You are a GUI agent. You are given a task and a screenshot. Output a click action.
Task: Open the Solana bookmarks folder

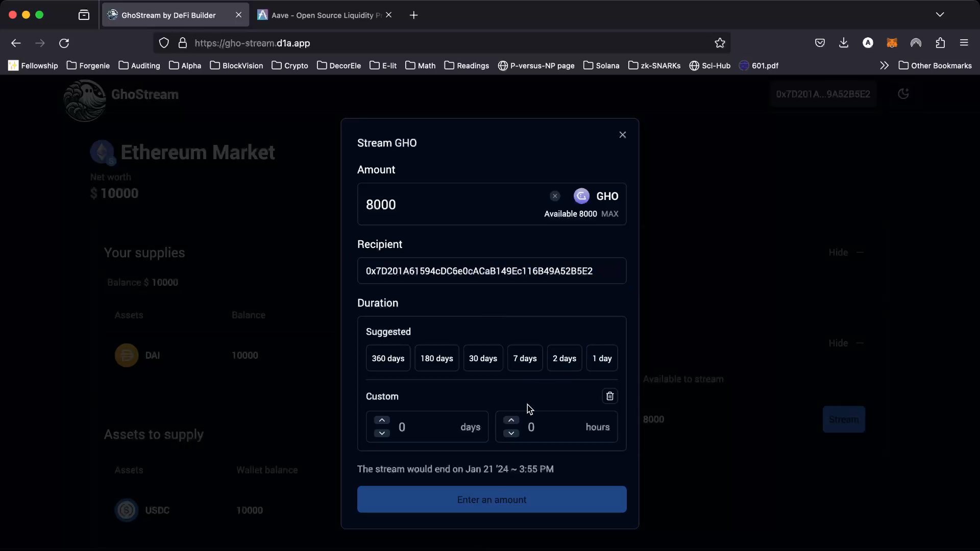click(x=601, y=66)
